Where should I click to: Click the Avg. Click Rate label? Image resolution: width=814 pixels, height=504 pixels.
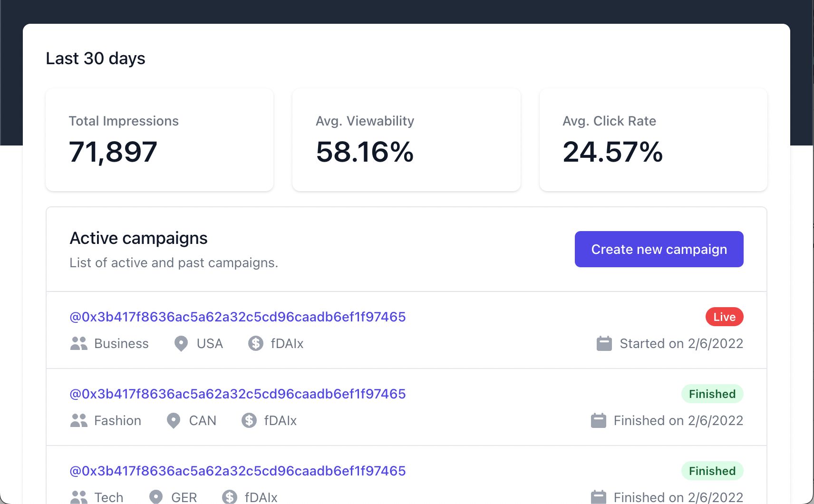pos(609,121)
